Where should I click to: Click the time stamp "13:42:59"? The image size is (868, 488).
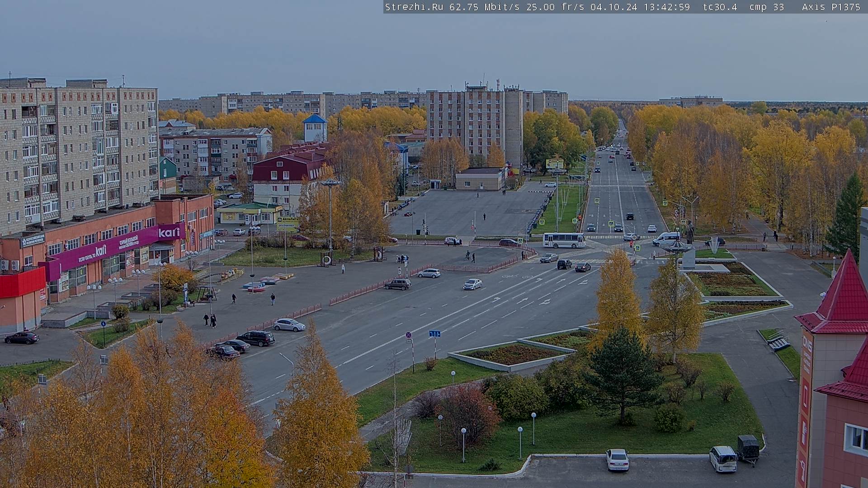tap(666, 7)
